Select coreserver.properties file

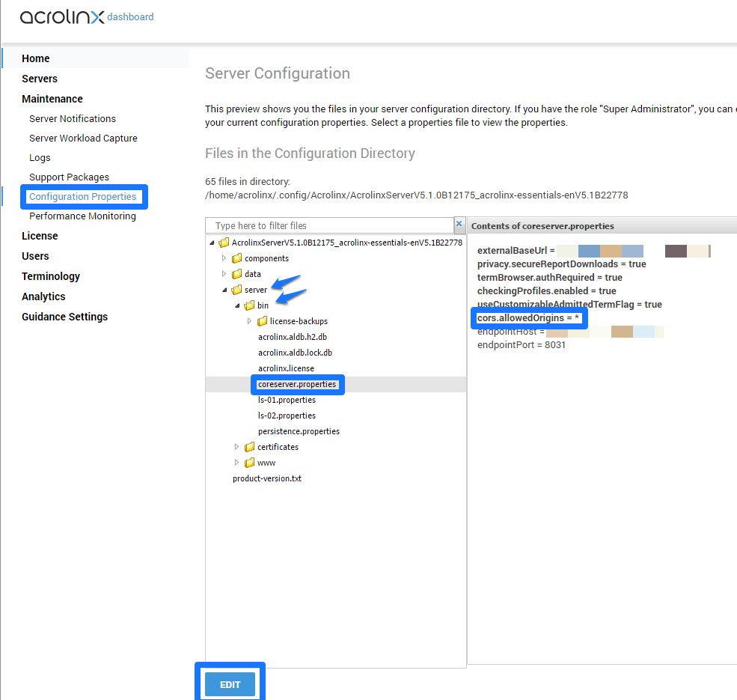point(297,384)
